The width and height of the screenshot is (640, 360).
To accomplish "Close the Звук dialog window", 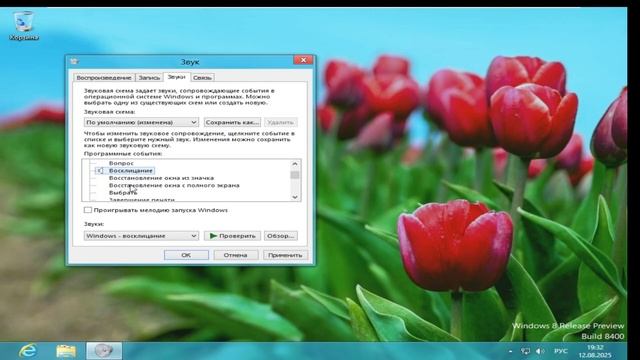I will 303,60.
